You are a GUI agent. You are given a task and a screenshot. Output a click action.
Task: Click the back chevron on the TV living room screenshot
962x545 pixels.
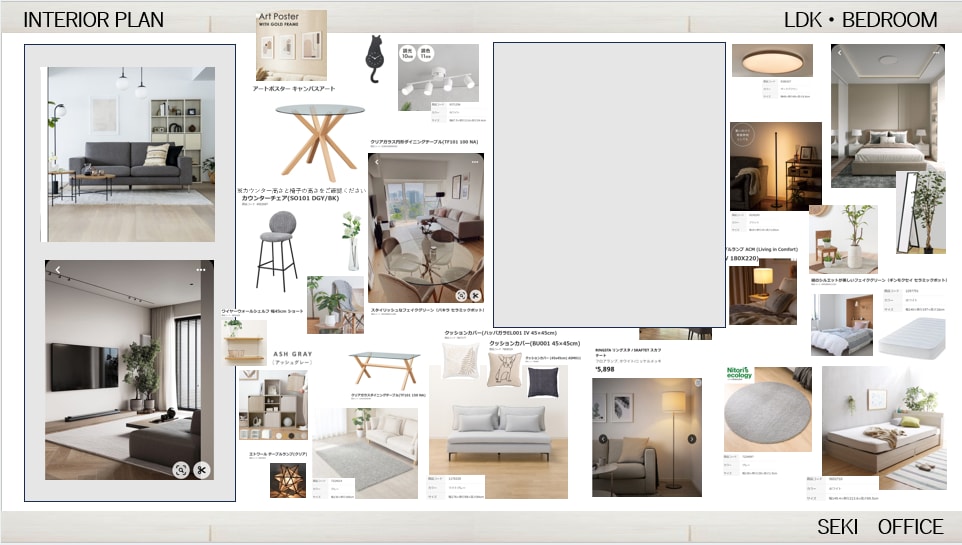(x=58, y=269)
